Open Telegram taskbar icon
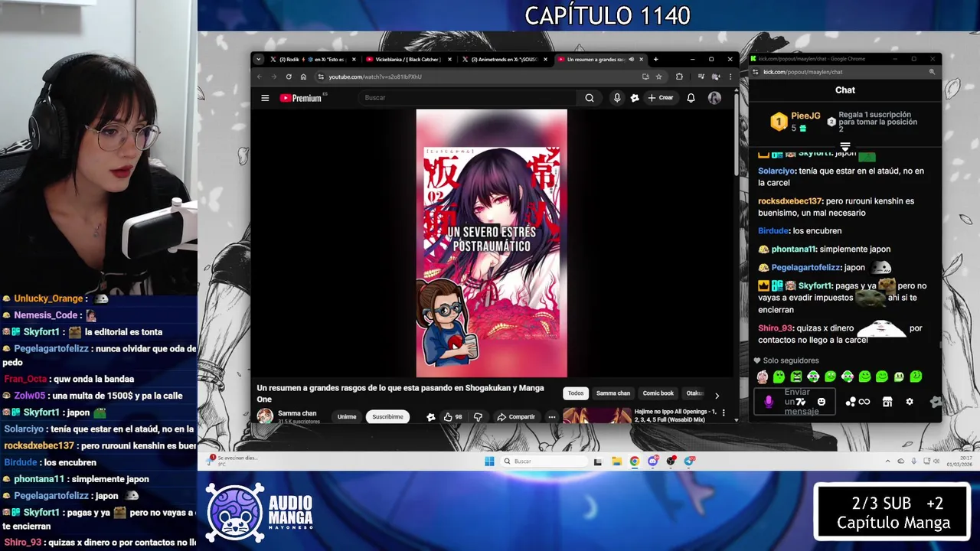The width and height of the screenshot is (980, 551). (689, 461)
